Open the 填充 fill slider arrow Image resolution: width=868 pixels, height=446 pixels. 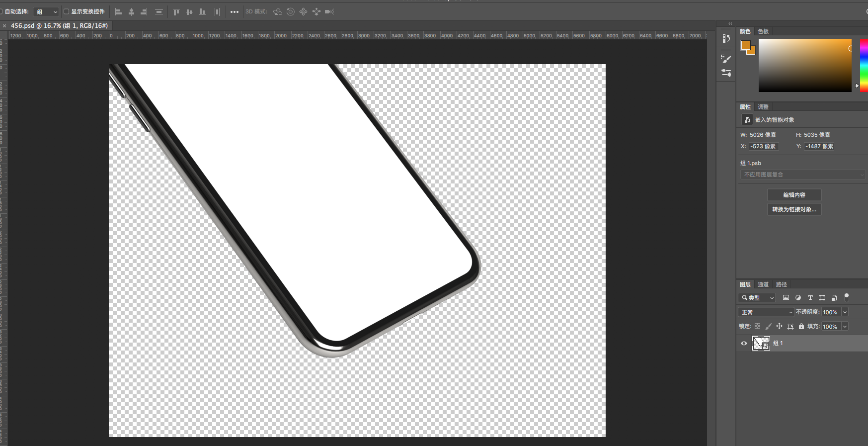coord(845,327)
